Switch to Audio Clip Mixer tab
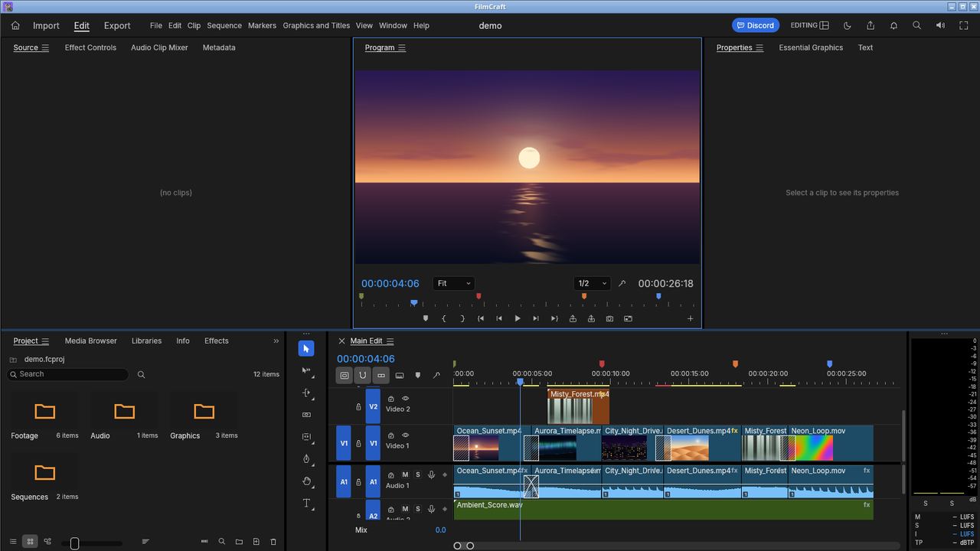Image resolution: width=980 pixels, height=551 pixels. 159,47
